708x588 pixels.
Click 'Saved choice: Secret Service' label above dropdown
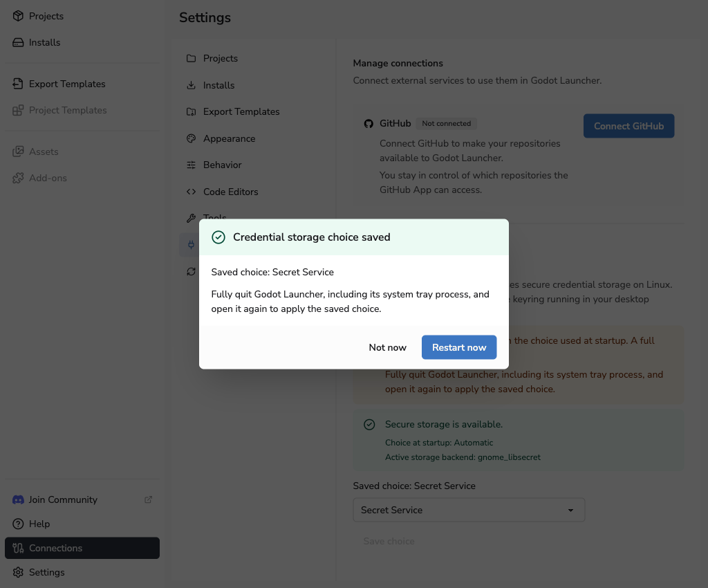pyautogui.click(x=414, y=486)
